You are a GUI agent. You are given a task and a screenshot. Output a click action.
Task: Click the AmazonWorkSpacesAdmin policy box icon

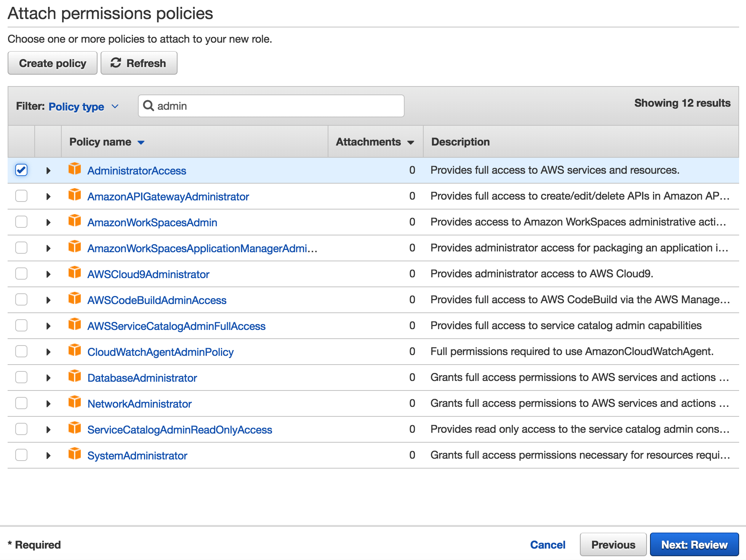point(75,220)
